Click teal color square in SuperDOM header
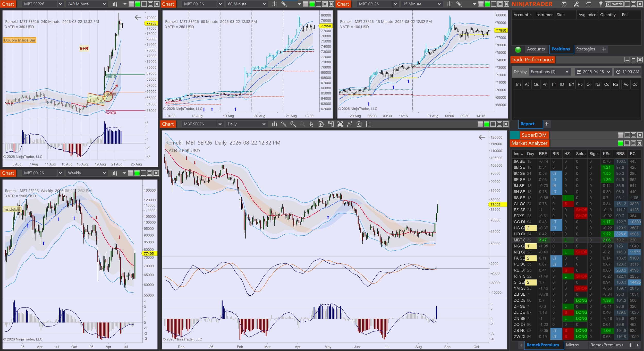The width and height of the screenshot is (644, 351). pyautogui.click(x=514, y=135)
